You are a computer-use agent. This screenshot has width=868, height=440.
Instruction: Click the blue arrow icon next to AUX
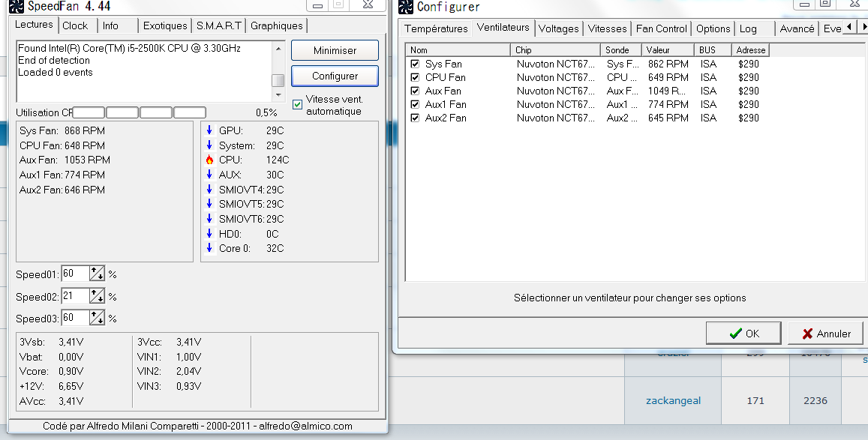(x=209, y=175)
